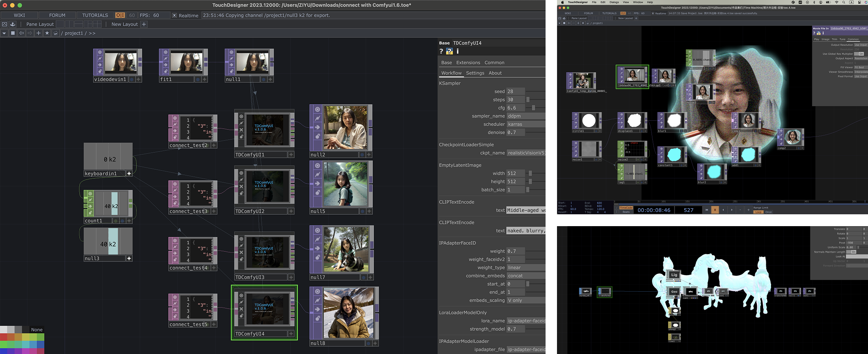Image resolution: width=868 pixels, height=354 pixels.
Task: Select the single pane layout icon
Action: (x=60, y=24)
